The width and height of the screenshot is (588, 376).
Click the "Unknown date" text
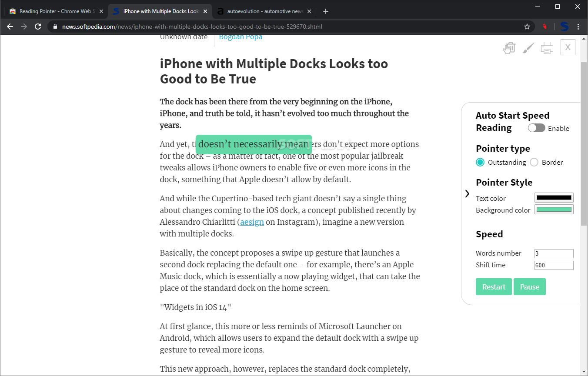point(184,37)
